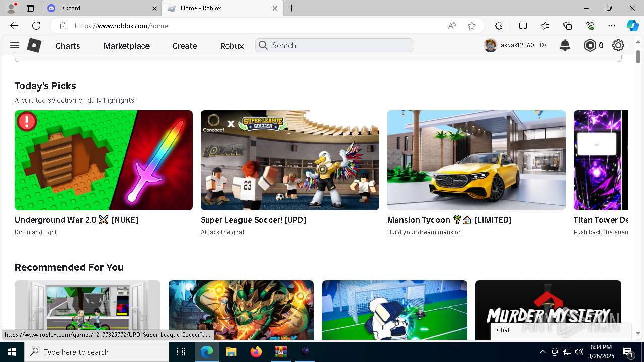
Task: Click the Mansion Tycoon [LIMITED] title
Action: point(449,220)
